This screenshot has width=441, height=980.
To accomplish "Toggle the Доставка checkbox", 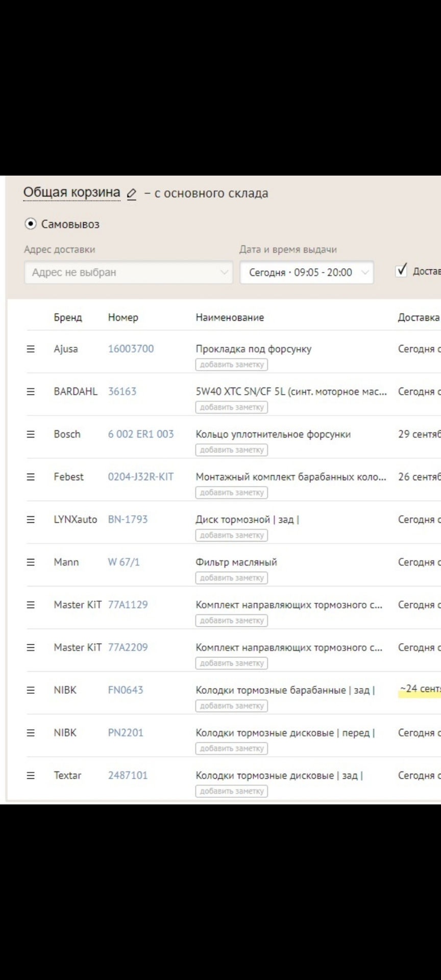I will (402, 270).
